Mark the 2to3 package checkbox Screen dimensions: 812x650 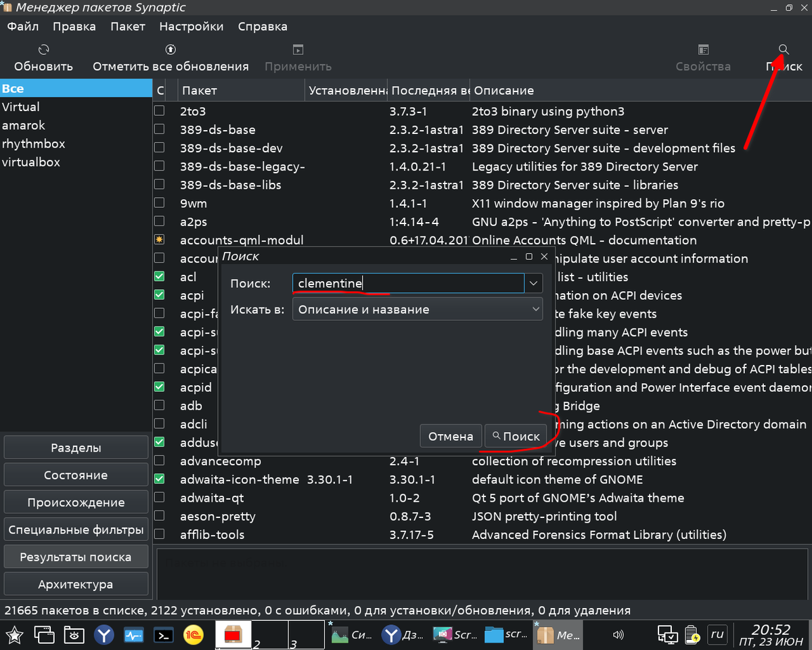[x=160, y=111]
